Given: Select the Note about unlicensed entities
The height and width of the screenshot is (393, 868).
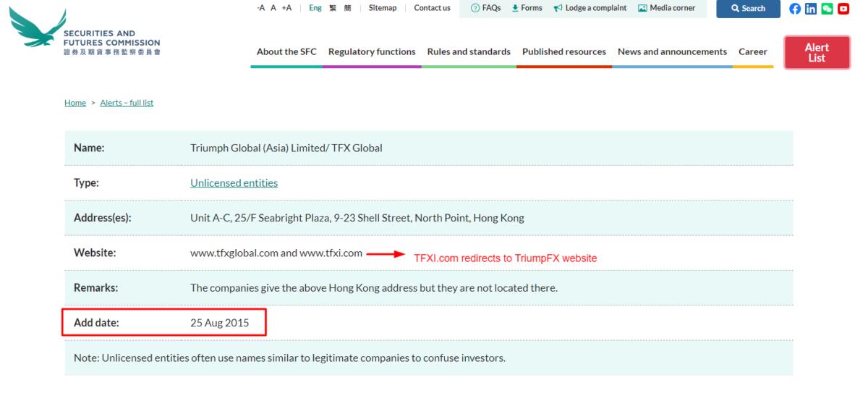Looking at the screenshot, I should pos(289,358).
